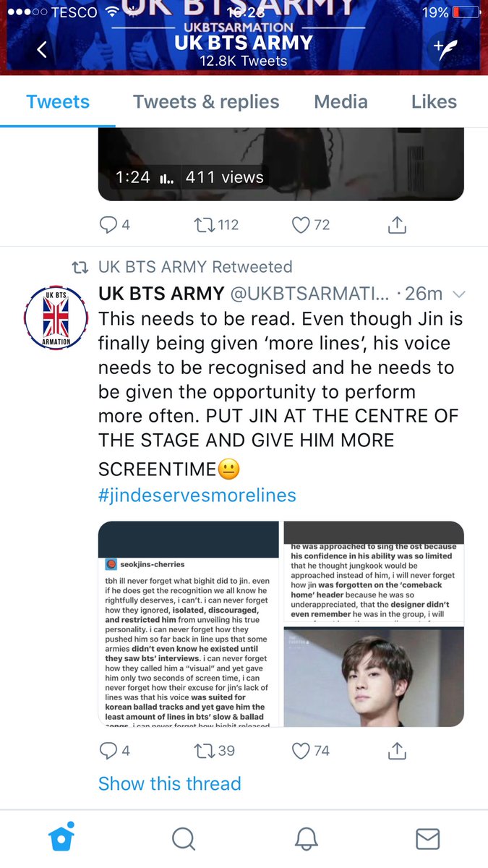The image size is (488, 868).
Task: Go to Home in bottom navigation
Action: click(x=61, y=838)
